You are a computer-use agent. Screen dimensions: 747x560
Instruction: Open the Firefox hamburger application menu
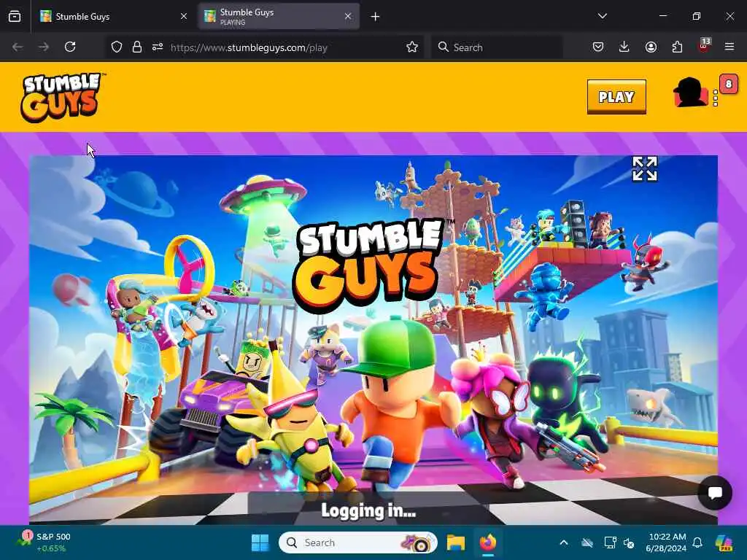pyautogui.click(x=729, y=47)
